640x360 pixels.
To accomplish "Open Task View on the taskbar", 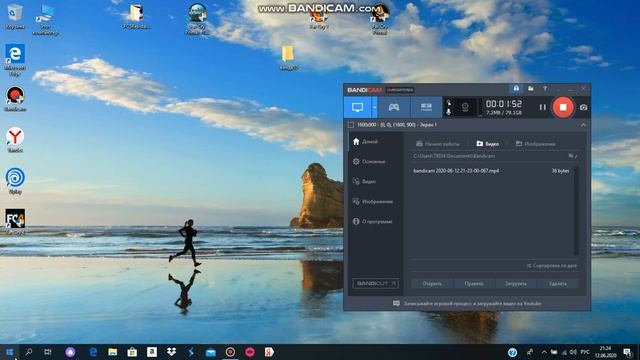I will click(x=48, y=352).
